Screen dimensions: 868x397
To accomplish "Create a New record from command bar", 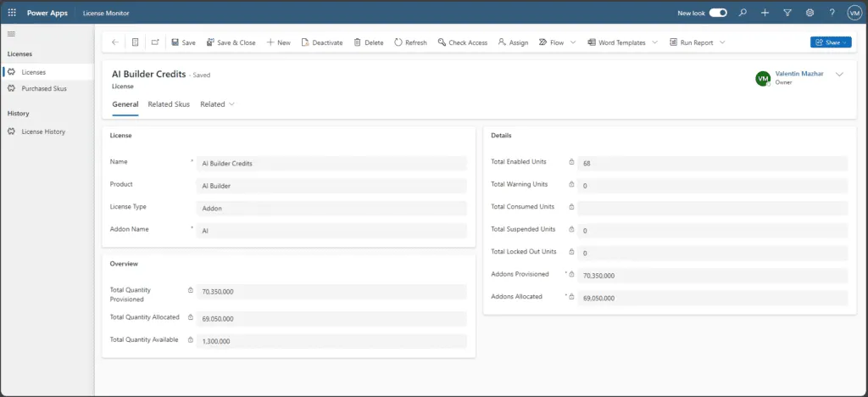I will [278, 42].
